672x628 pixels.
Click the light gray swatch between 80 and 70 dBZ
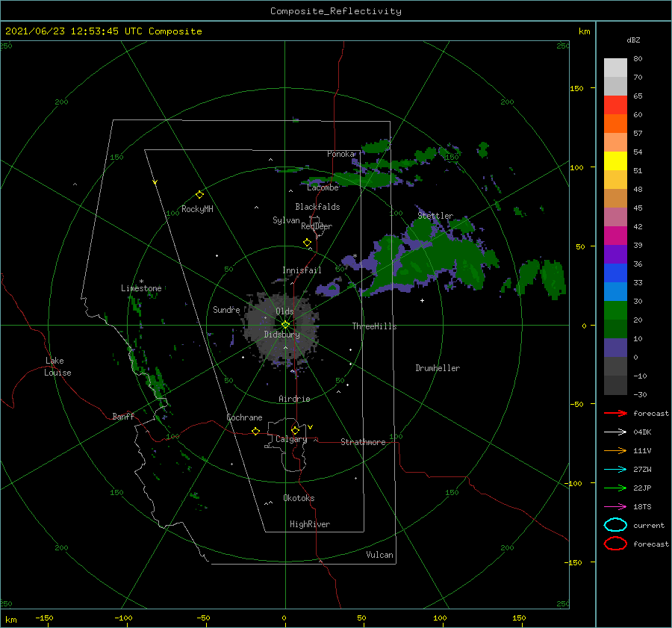(x=615, y=68)
